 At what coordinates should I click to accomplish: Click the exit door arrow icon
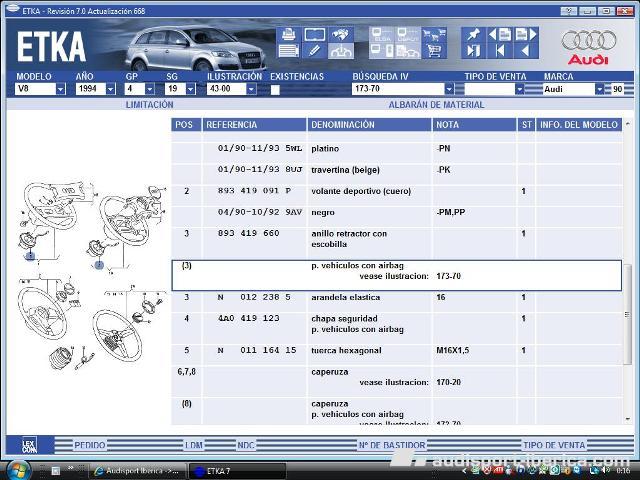pyautogui.click(x=473, y=51)
